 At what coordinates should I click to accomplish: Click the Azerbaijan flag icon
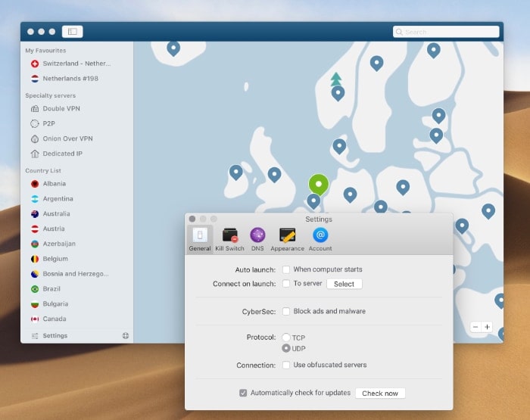pos(35,244)
